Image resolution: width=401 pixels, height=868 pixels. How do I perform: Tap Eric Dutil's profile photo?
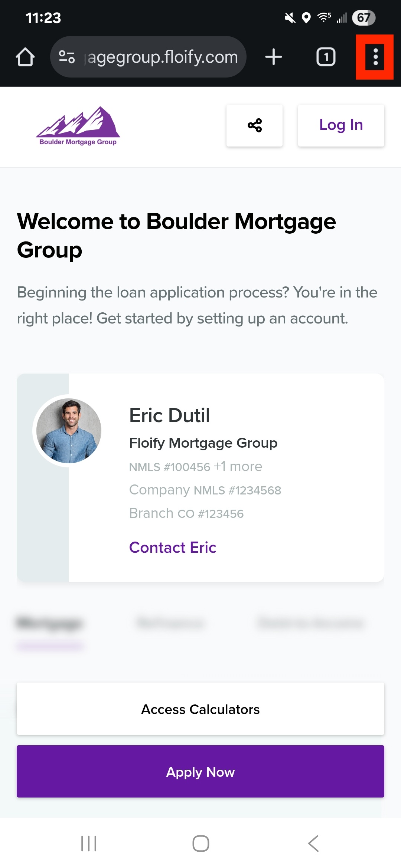(x=69, y=431)
